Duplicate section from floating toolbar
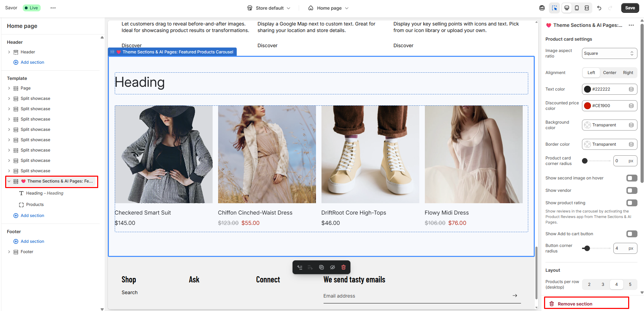Screen dimensions: 644x311 click(x=321, y=267)
